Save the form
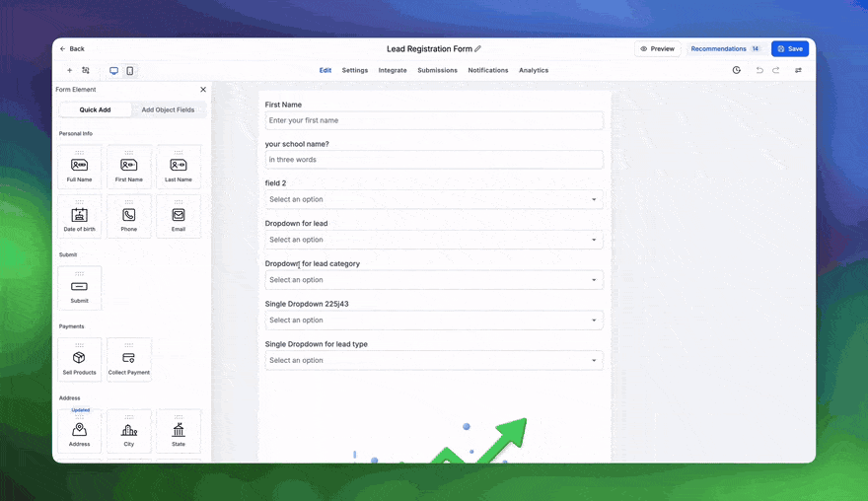Viewport: 868px width, 501px height. click(x=790, y=48)
